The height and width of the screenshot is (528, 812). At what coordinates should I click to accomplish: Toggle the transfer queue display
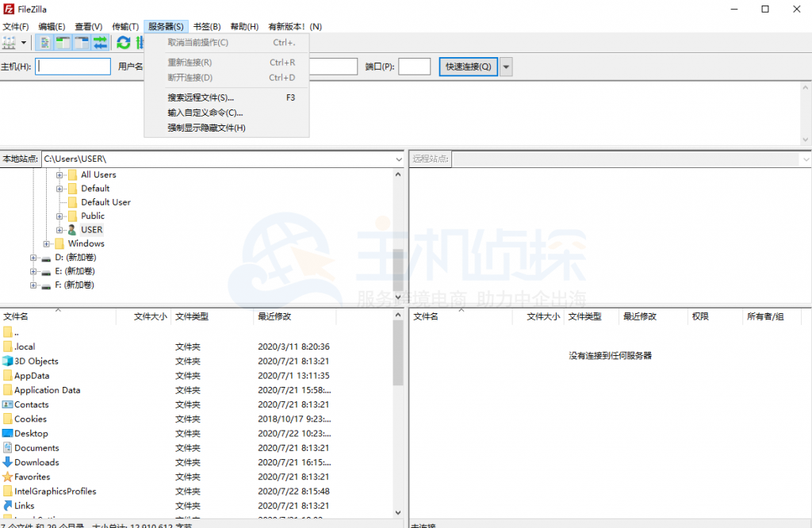click(x=100, y=43)
